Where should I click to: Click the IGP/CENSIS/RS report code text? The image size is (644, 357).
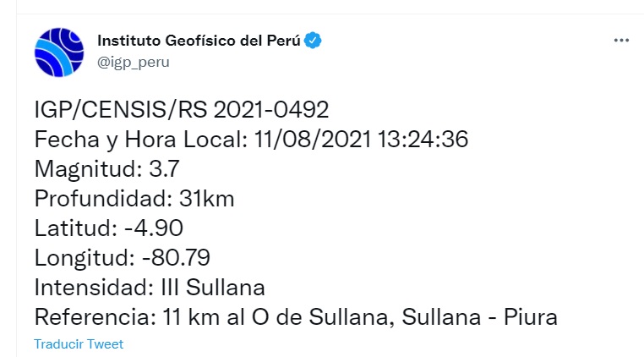(x=122, y=110)
